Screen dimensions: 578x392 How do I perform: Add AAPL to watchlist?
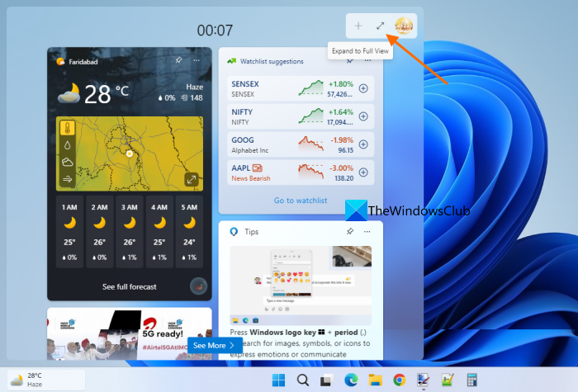tap(363, 172)
